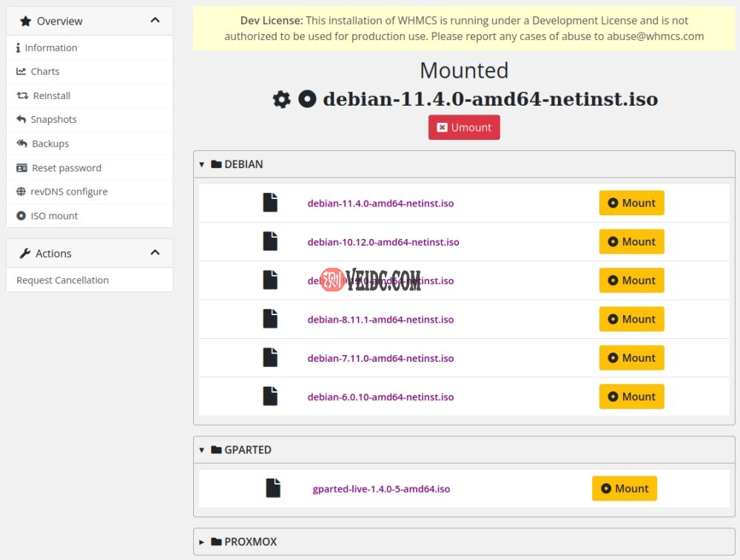Viewport: 740px width, 560px height.
Task: Mount debian-6.0.10-amd64-netinst.iso
Action: point(631,397)
